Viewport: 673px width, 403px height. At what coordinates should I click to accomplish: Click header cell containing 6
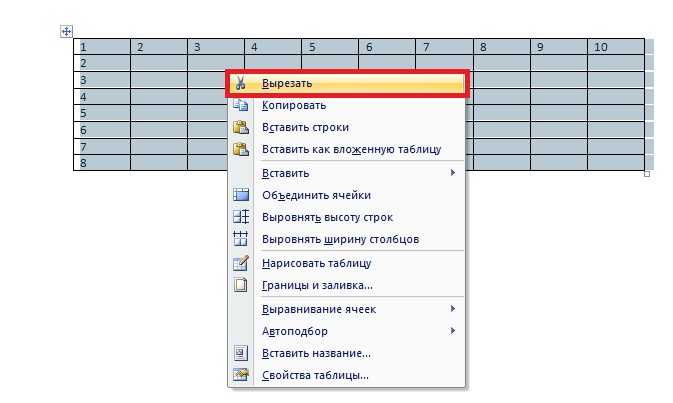(x=387, y=47)
